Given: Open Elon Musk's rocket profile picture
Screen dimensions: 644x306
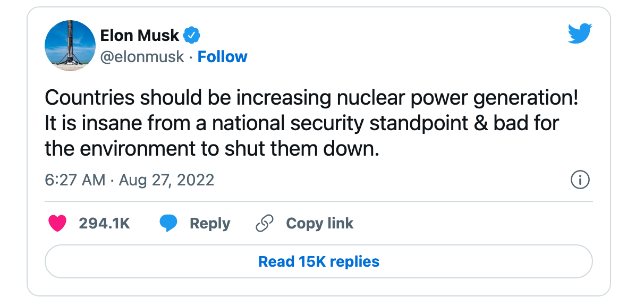Looking at the screenshot, I should point(70,46).
